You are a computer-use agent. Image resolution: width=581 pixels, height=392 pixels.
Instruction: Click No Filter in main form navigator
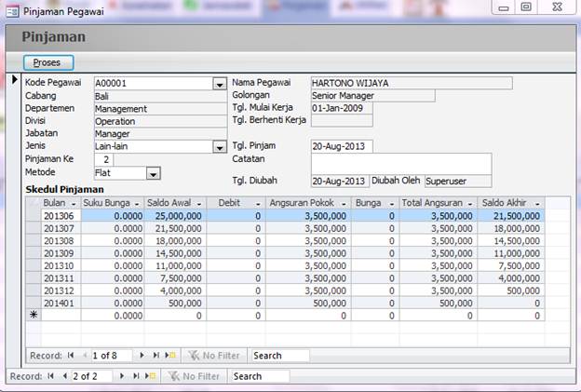click(195, 376)
